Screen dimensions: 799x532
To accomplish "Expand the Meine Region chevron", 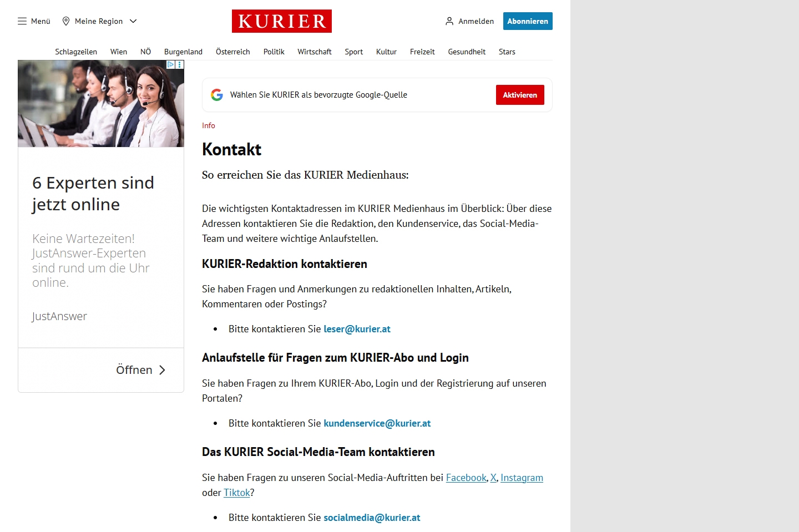I will coord(133,21).
